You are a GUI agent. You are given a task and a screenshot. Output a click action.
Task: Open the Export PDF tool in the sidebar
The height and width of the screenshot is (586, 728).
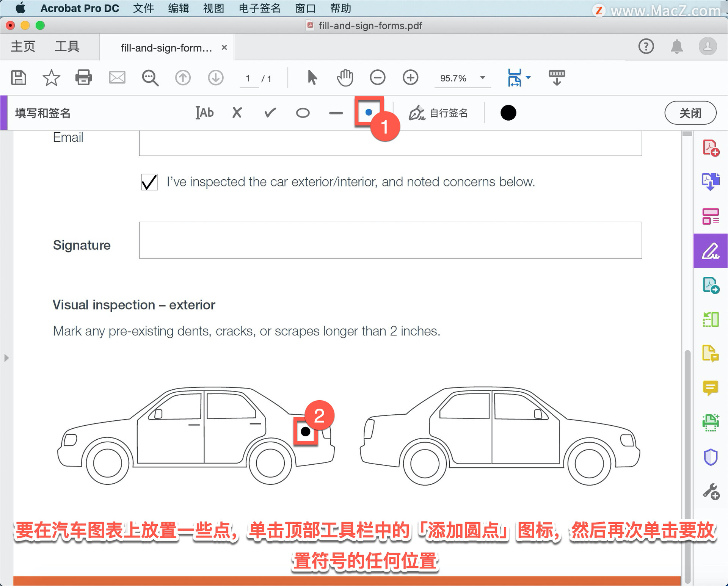pyautogui.click(x=711, y=182)
